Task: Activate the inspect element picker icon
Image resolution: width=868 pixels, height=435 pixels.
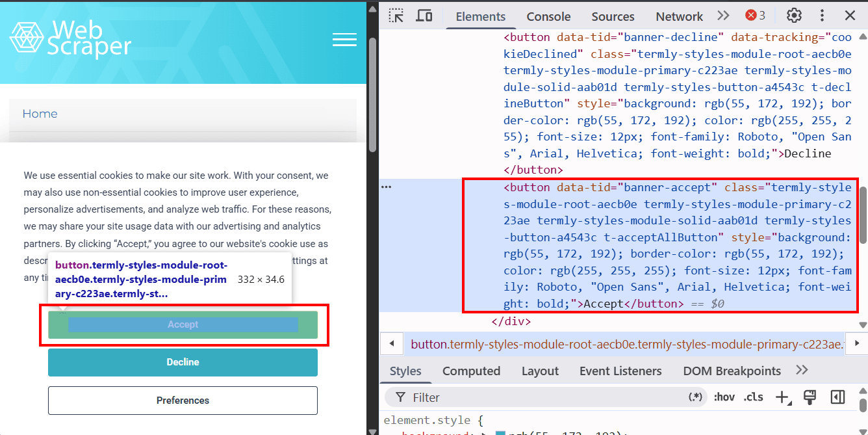Action: coord(396,16)
